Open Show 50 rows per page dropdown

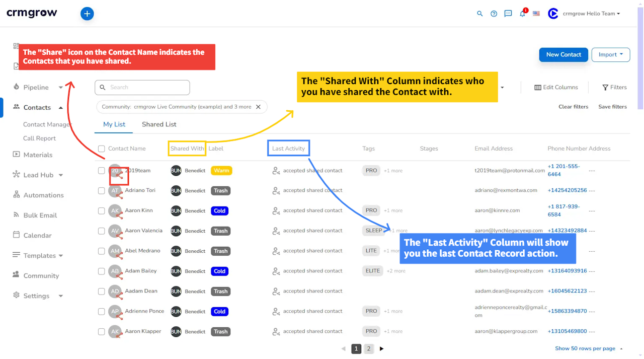click(589, 348)
